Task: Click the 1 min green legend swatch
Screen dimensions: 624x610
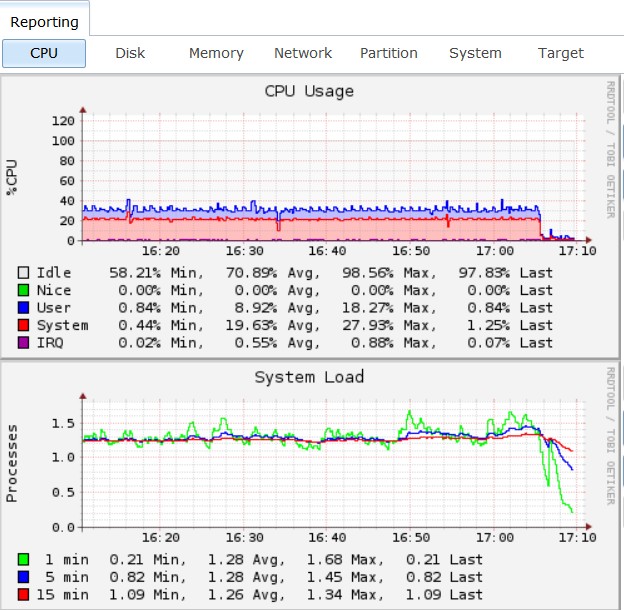Action: pyautogui.click(x=23, y=559)
